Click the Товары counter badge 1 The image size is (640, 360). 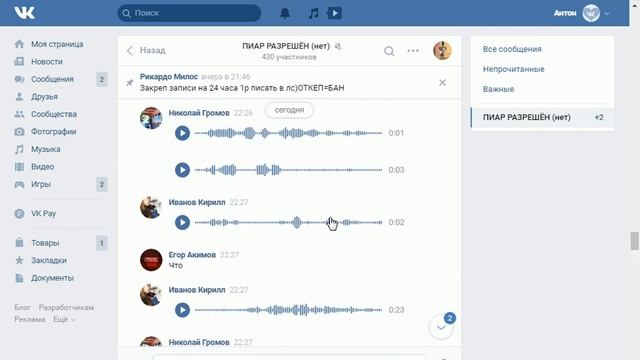click(x=102, y=243)
